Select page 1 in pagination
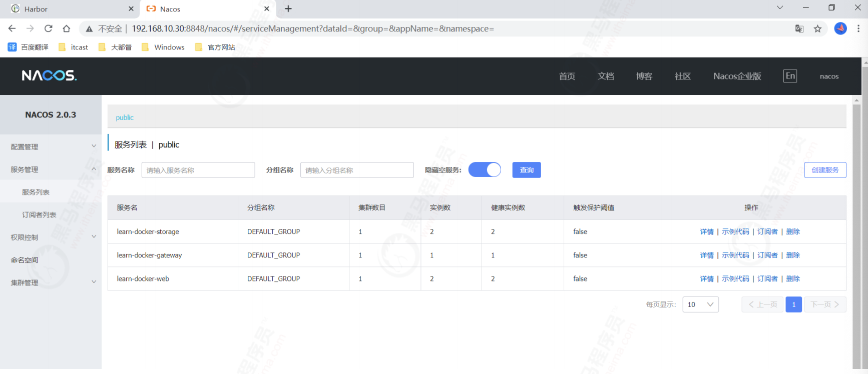 click(x=794, y=304)
